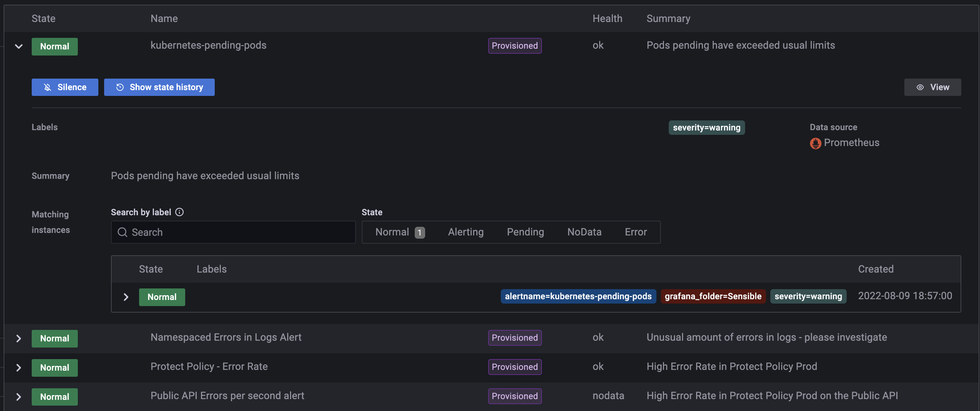This screenshot has width=980, height=411.
Task: Toggle the Normal state filter
Action: coord(399,232)
